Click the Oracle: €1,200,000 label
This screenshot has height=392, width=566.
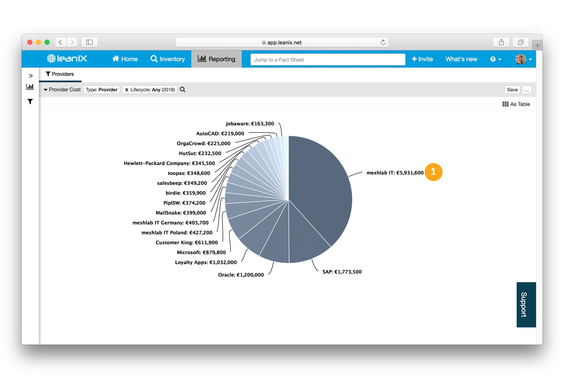click(241, 275)
